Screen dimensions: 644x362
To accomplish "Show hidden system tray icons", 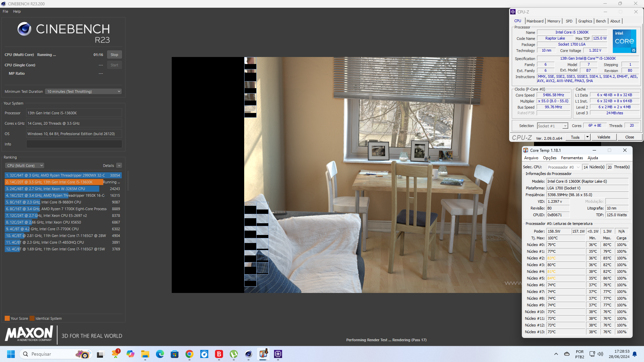I will (556, 354).
